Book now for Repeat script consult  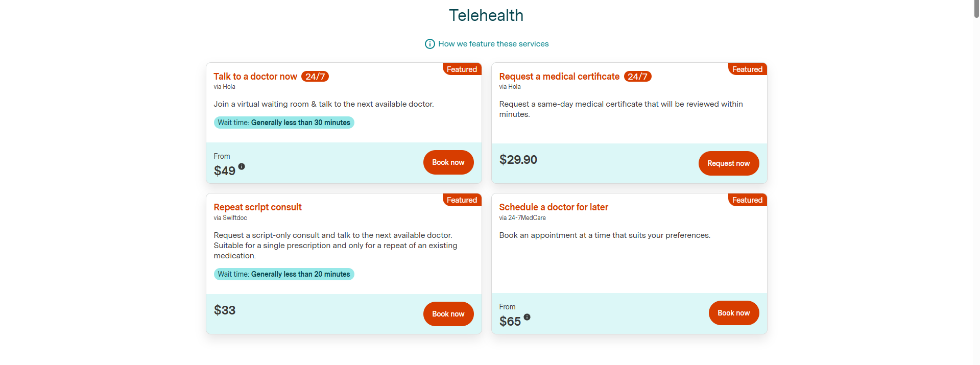tap(448, 314)
